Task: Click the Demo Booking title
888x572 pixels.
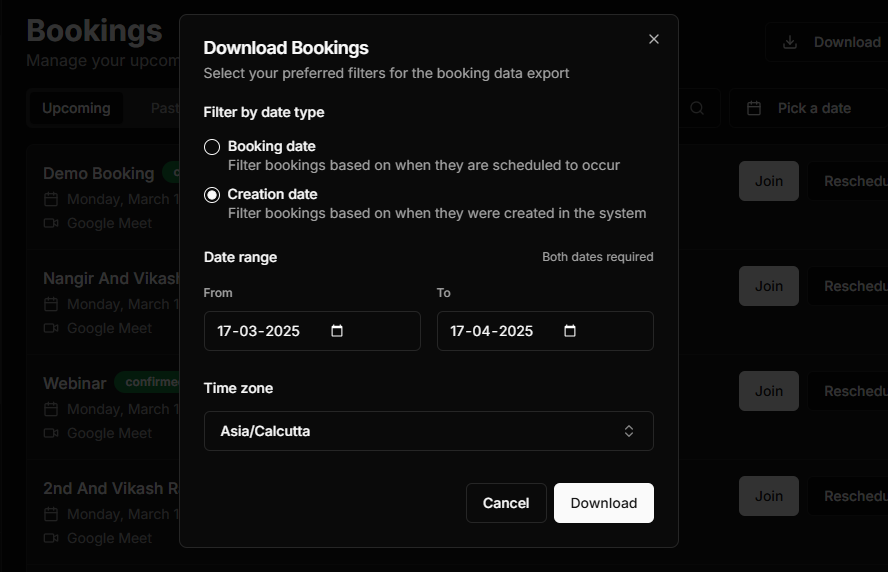Action: [x=99, y=173]
